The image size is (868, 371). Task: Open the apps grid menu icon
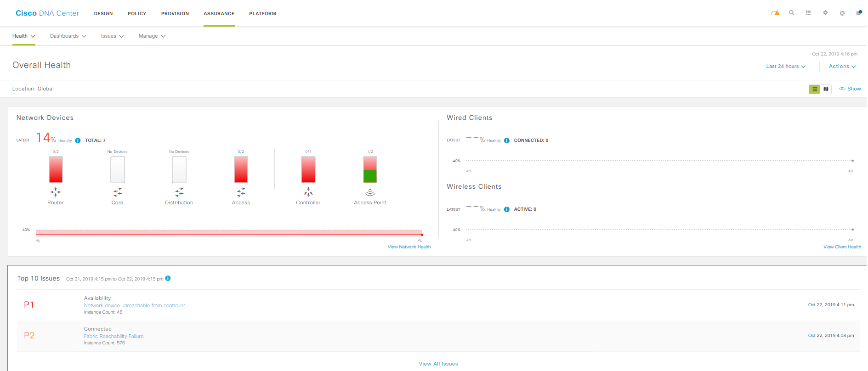[x=808, y=13]
